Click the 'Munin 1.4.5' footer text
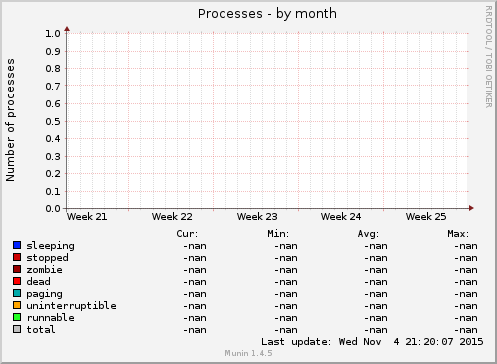Viewport: 497px width, 364px height. pos(248,353)
